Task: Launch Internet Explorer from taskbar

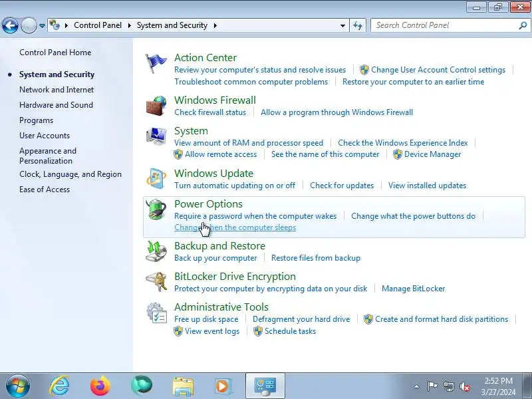Action: [59, 386]
